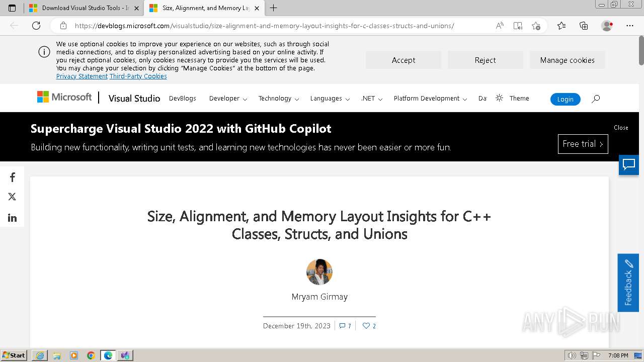Share article on LinkedIn
644x362 pixels.
pos(13,218)
